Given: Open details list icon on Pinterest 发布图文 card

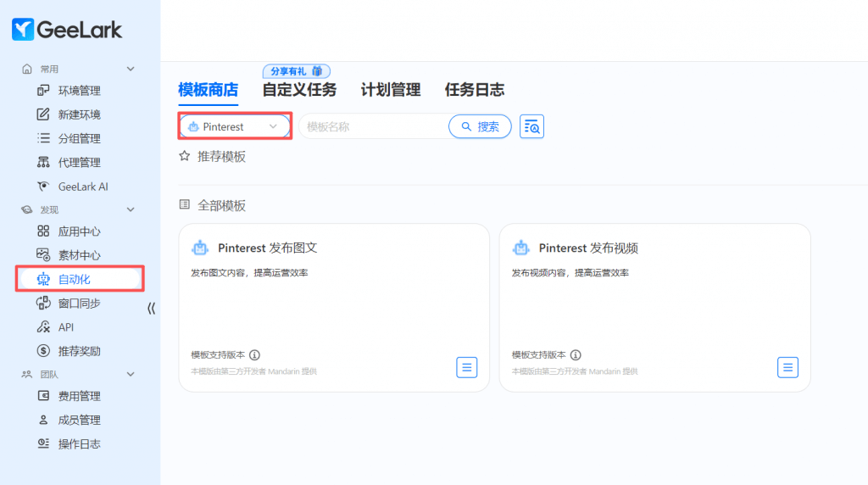Looking at the screenshot, I should pos(467,367).
